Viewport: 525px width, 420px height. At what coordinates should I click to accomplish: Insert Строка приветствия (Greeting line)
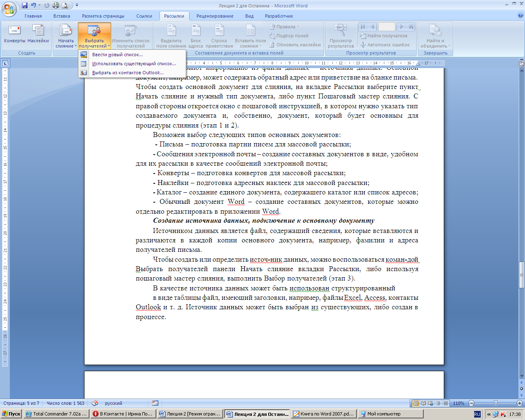click(219, 36)
